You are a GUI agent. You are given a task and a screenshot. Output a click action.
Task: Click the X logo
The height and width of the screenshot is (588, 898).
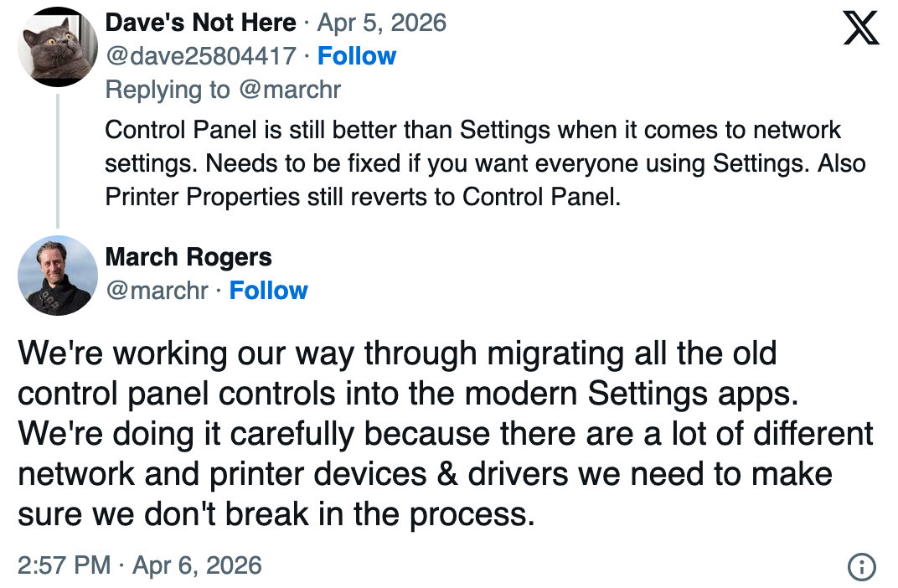(861, 27)
